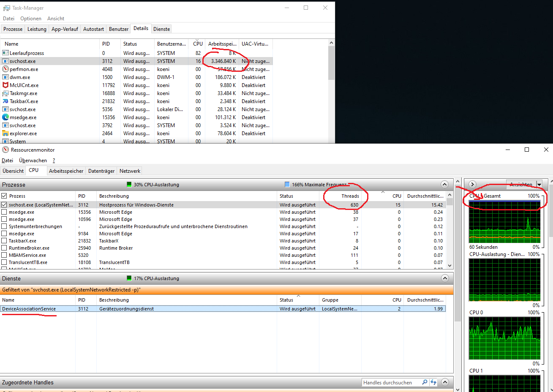Sort processes by Durchschnittliche CPU column
The width and height of the screenshot is (553, 392).
click(x=425, y=196)
